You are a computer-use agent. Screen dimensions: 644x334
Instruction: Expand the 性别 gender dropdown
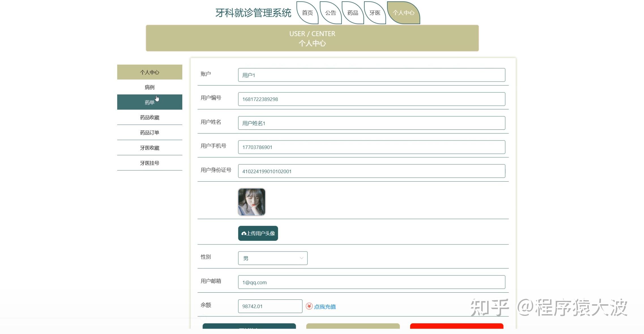272,258
